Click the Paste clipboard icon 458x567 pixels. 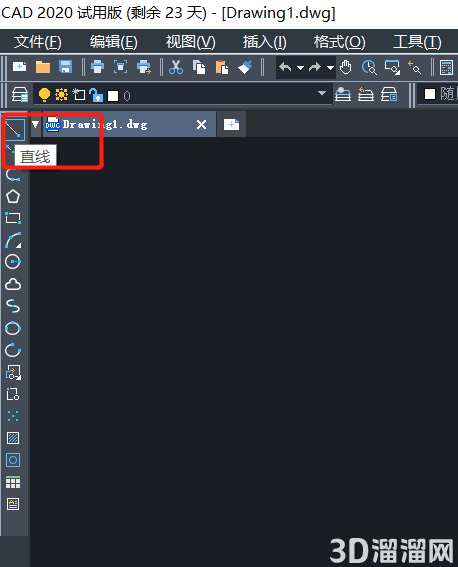click(222, 67)
